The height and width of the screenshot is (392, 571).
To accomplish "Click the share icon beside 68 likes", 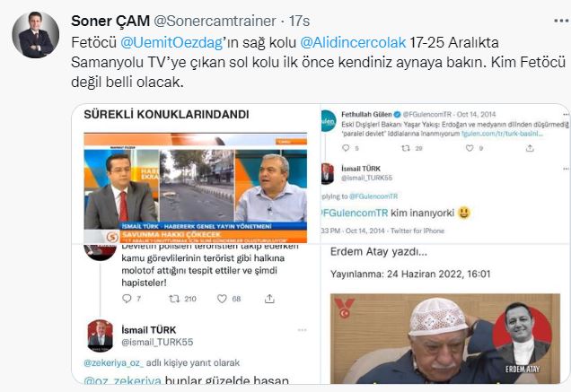I will click(x=269, y=299).
